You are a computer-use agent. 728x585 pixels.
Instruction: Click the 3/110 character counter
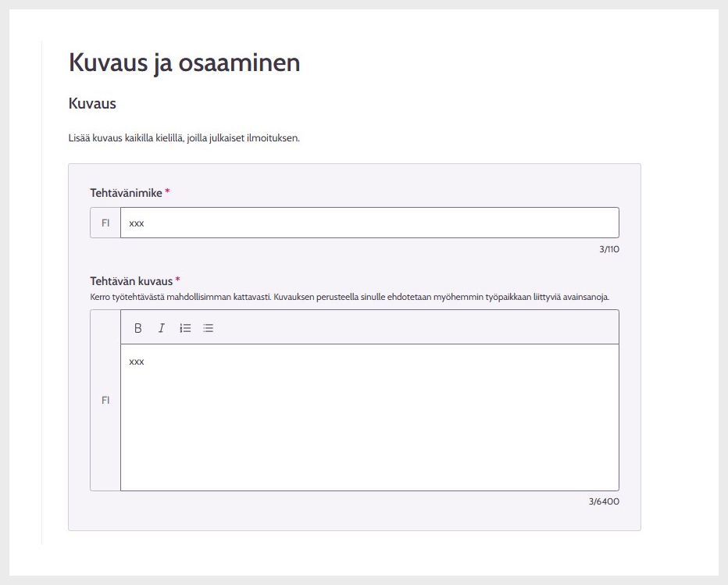click(608, 250)
